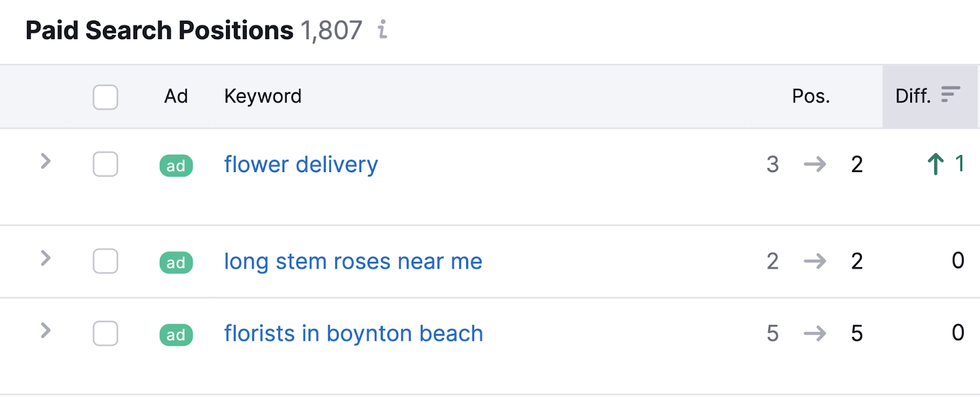Screen dimensions: 980x397
Task: Open the long stem roses near me link
Action: tap(353, 261)
